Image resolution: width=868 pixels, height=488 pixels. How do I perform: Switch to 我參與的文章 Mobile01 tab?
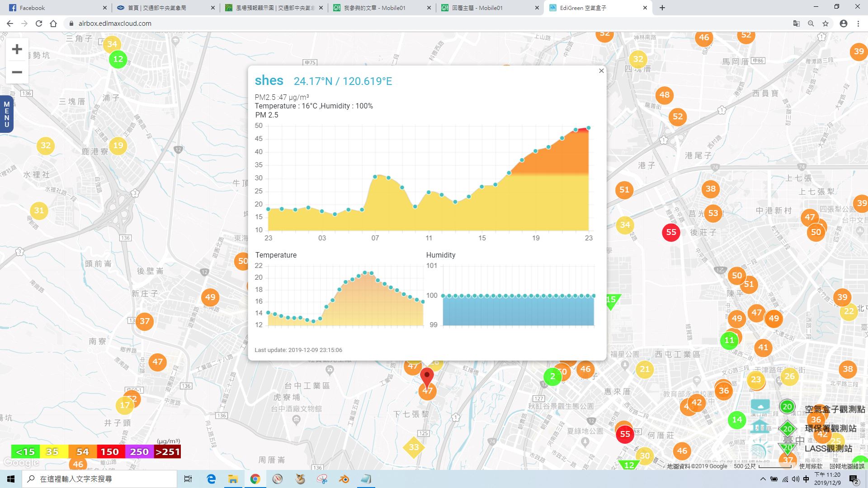click(382, 8)
